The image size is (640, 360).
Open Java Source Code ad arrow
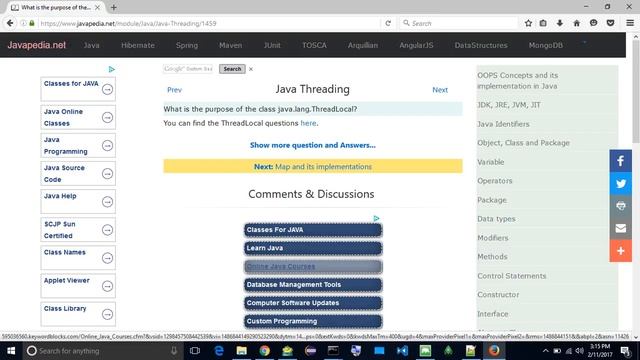click(107, 173)
